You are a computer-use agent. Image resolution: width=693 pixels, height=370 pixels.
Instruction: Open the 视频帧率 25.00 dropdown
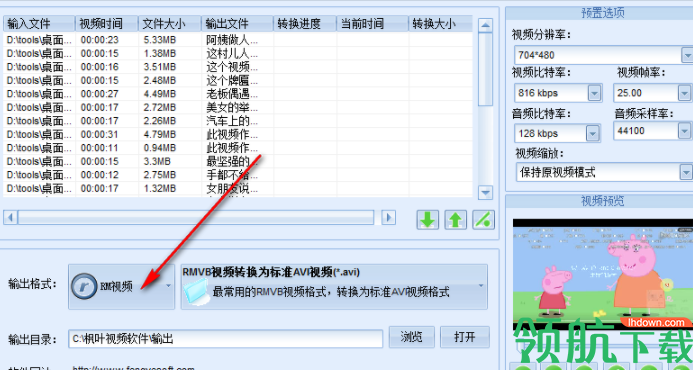tap(685, 93)
